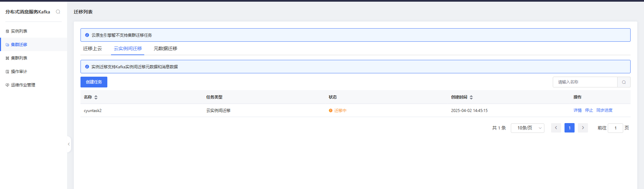
Task: Go to previous page arrow
Action: click(x=556, y=128)
